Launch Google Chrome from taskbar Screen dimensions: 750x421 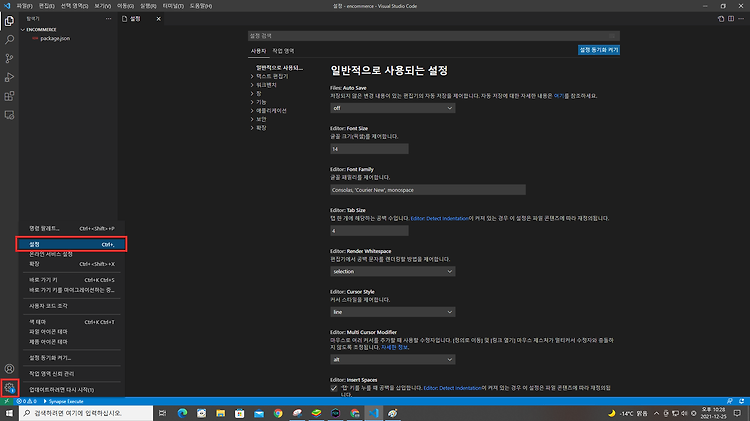[x=278, y=413]
